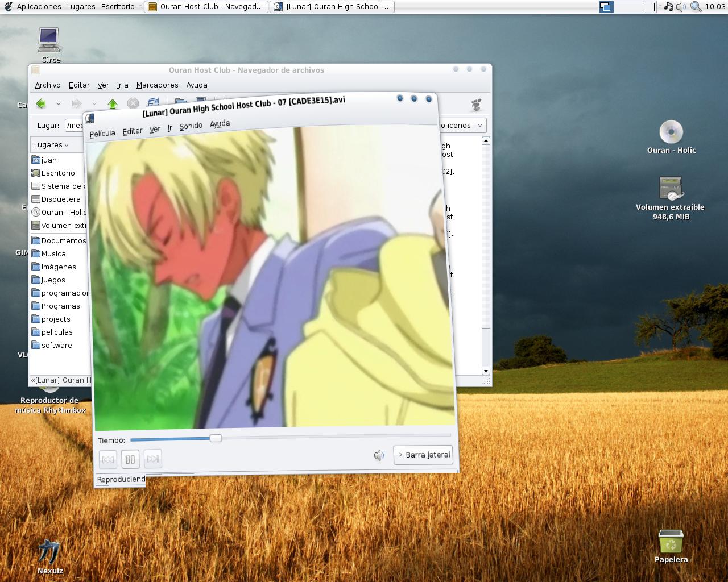Open the panel music note applet
The image size is (728, 582).
[668, 7]
